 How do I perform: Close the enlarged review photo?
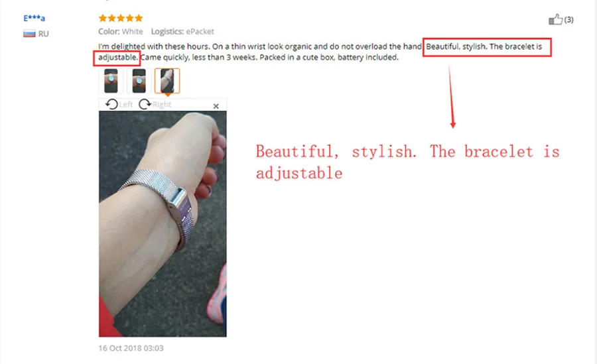[x=216, y=106]
